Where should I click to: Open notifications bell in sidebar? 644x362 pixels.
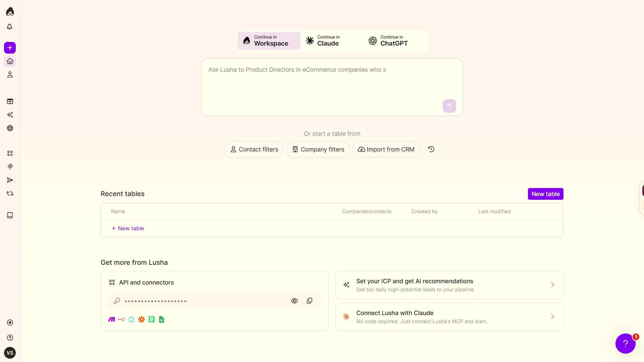pos(10,26)
